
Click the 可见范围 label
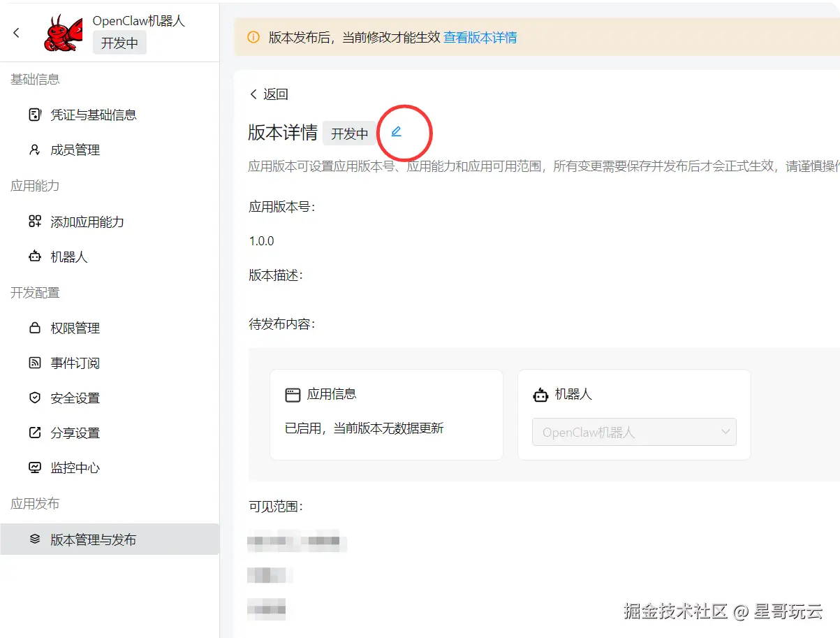point(276,507)
